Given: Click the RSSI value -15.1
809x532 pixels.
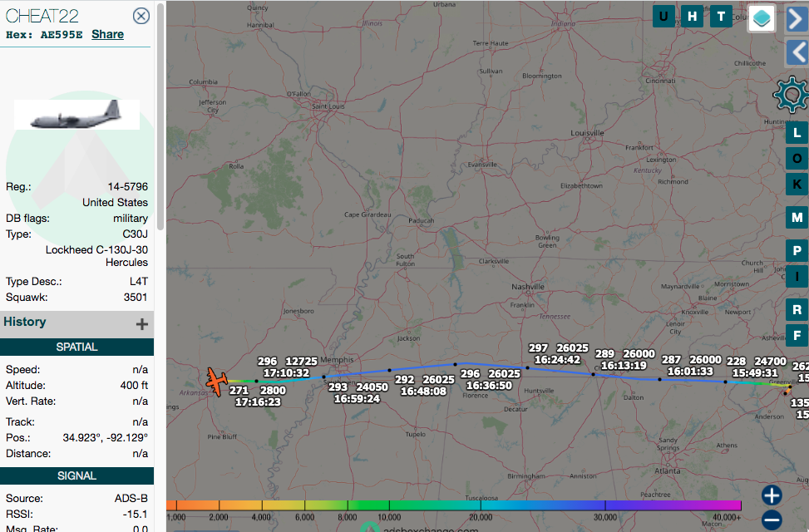Looking at the screenshot, I should point(136,515).
